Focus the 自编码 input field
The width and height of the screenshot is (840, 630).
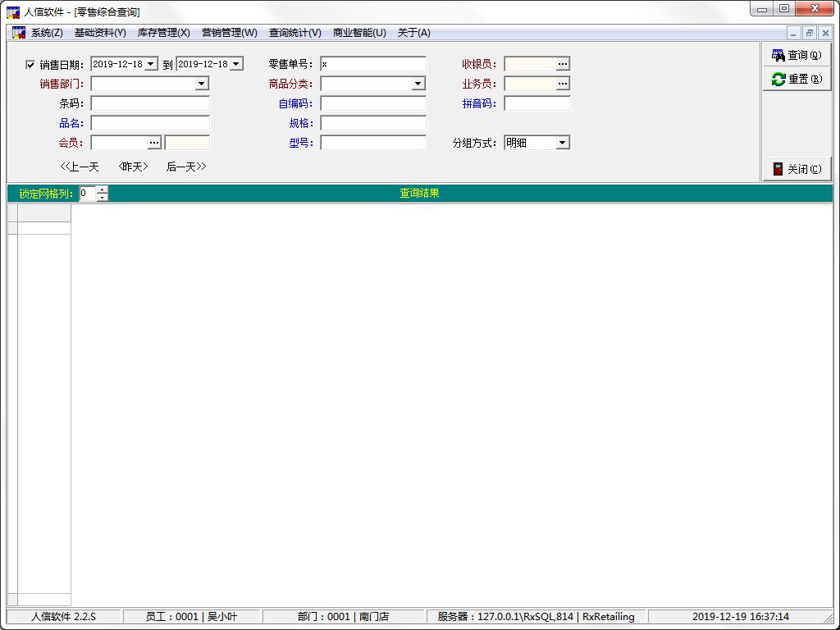373,103
